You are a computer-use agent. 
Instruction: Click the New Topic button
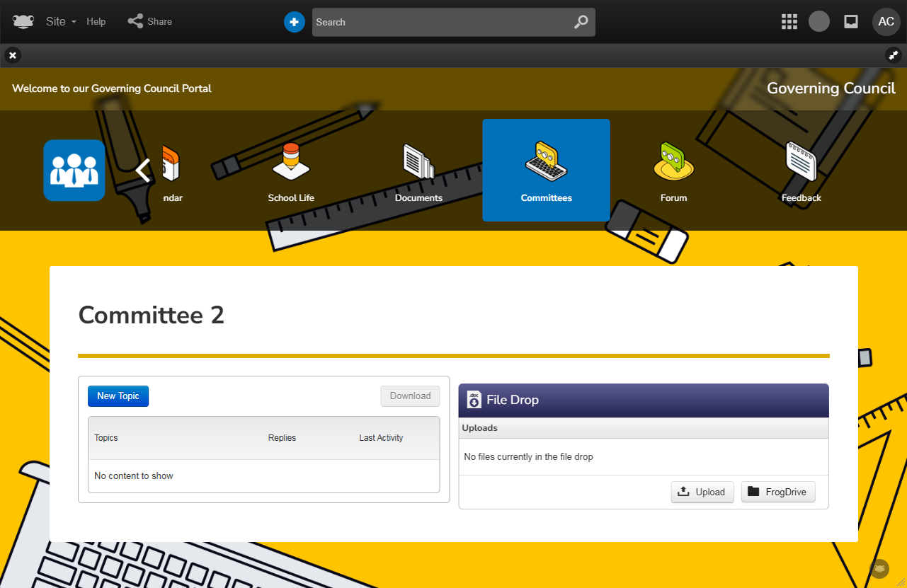tap(118, 396)
